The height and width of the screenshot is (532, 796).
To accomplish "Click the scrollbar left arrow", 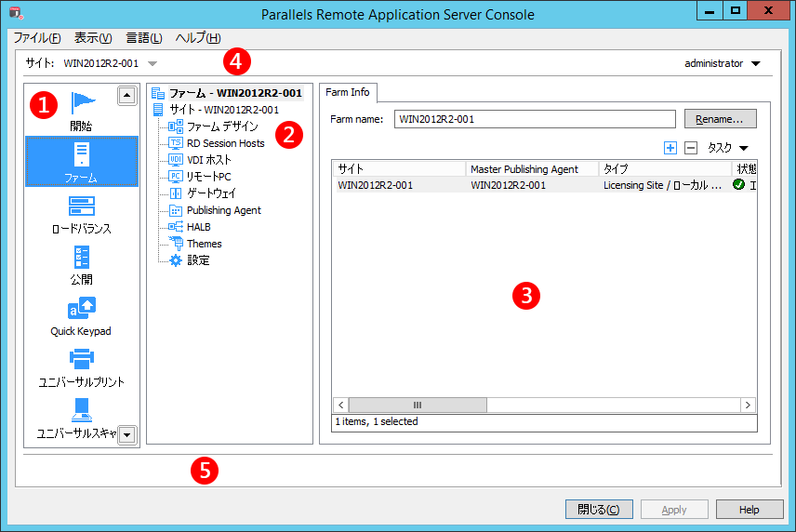I will point(341,406).
